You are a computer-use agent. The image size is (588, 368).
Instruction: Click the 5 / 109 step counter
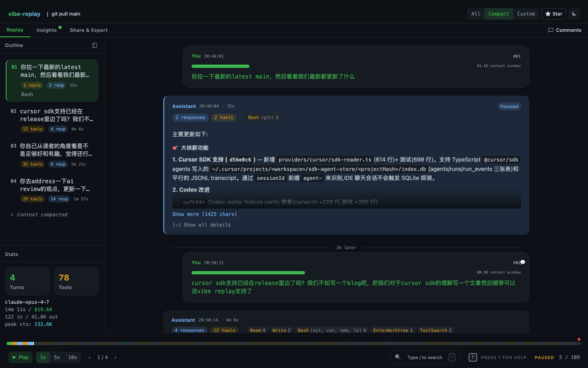coord(569,357)
